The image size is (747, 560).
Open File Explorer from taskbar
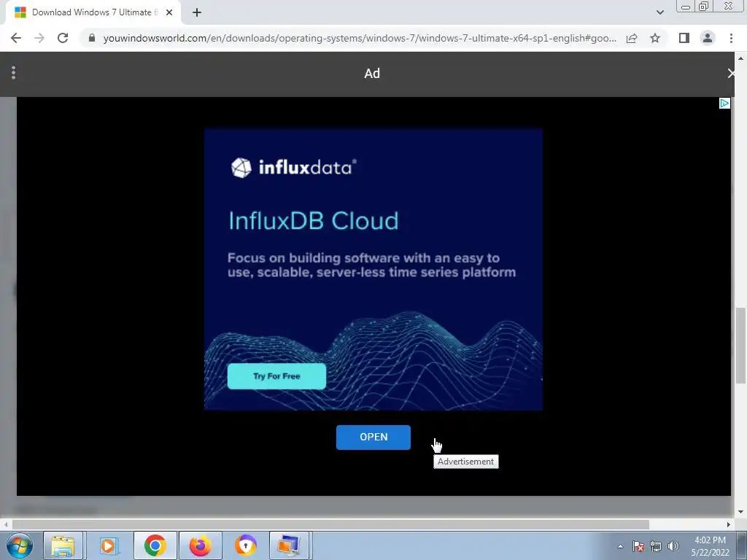click(63, 545)
